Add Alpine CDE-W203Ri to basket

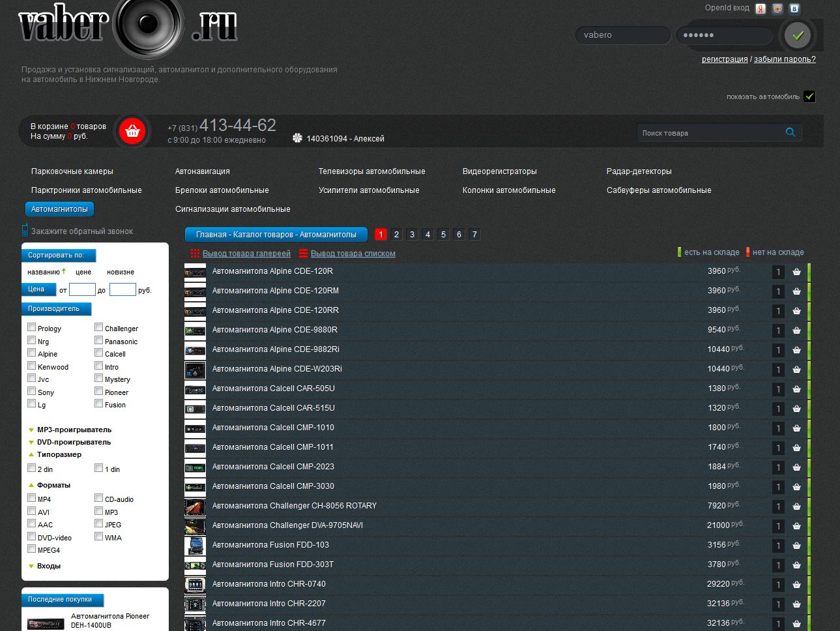click(x=796, y=370)
